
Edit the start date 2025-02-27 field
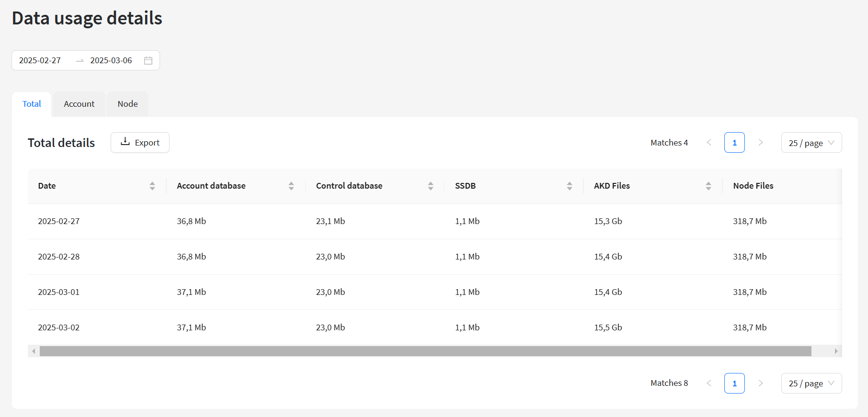[x=40, y=61]
